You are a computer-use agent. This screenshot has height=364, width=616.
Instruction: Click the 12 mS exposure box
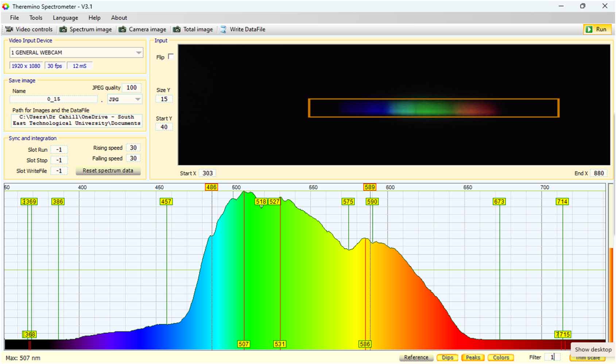[80, 66]
